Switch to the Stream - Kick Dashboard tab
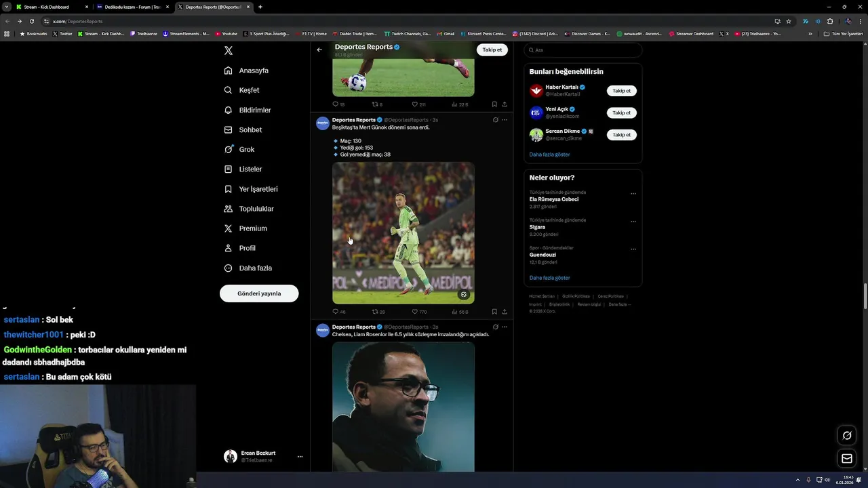This screenshot has width=868, height=488. tap(52, 7)
